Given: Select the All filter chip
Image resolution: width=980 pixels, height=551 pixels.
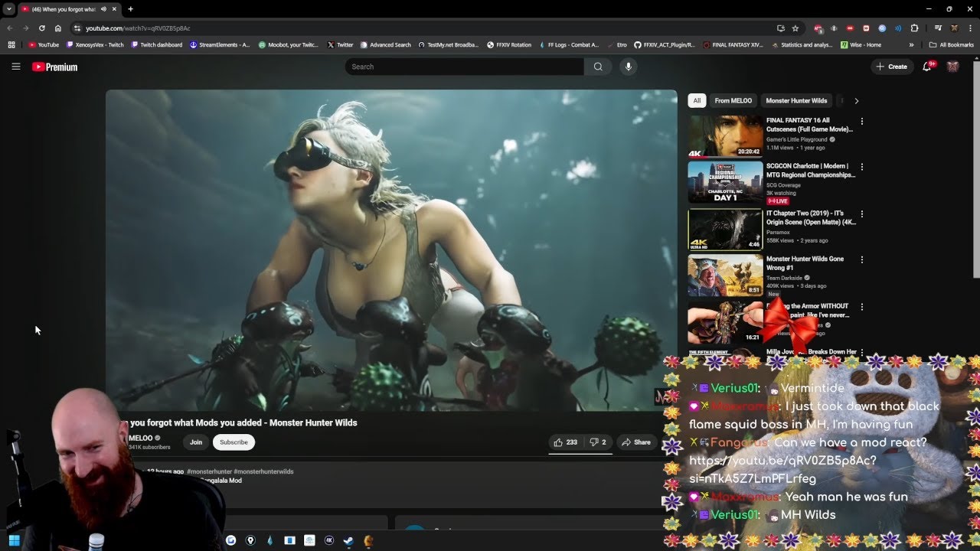Looking at the screenshot, I should coord(697,101).
